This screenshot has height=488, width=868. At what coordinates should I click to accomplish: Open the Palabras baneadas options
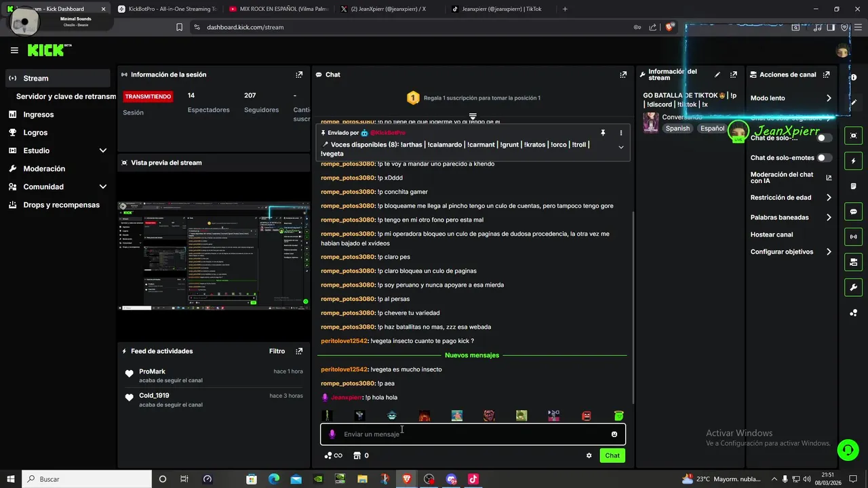(x=791, y=218)
